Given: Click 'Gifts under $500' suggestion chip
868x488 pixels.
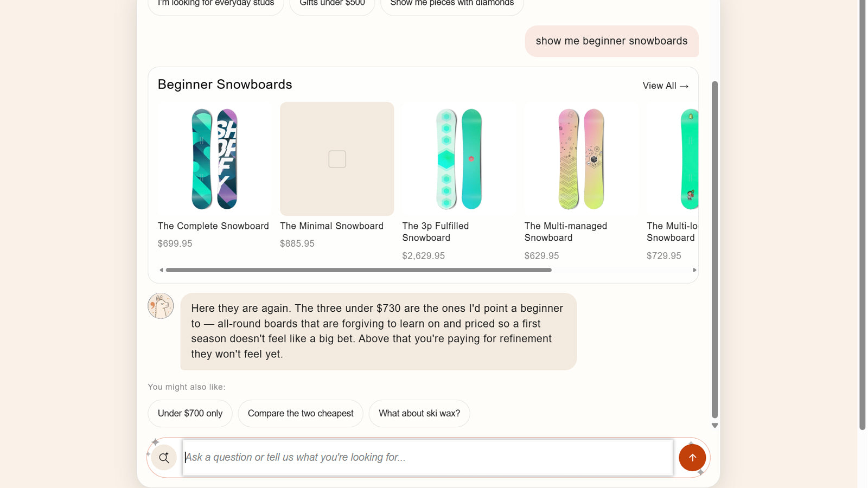Looking at the screenshot, I should pos(332,4).
